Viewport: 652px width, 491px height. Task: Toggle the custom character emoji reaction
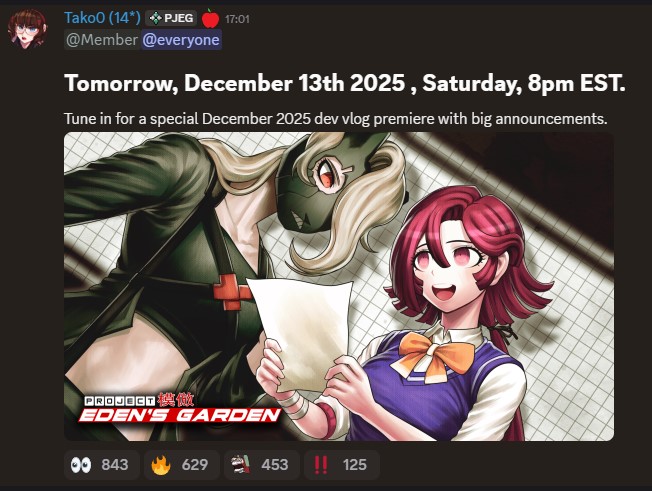262,464
